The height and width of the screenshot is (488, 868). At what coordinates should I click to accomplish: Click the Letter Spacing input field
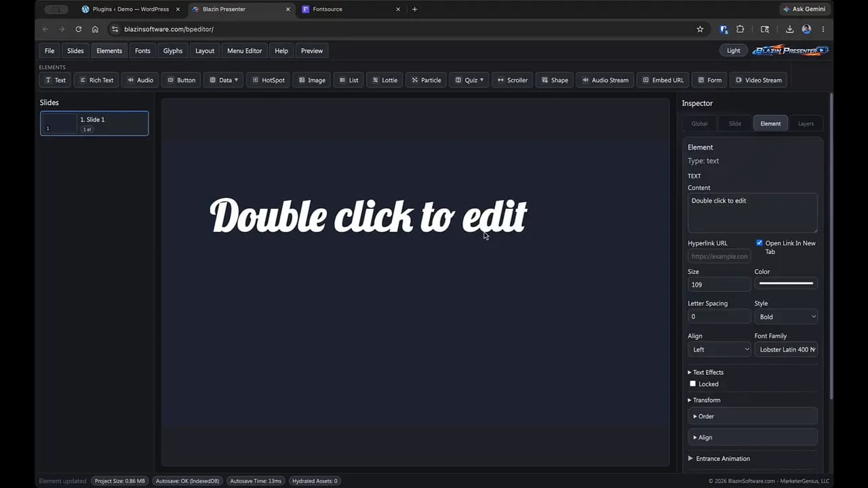719,317
